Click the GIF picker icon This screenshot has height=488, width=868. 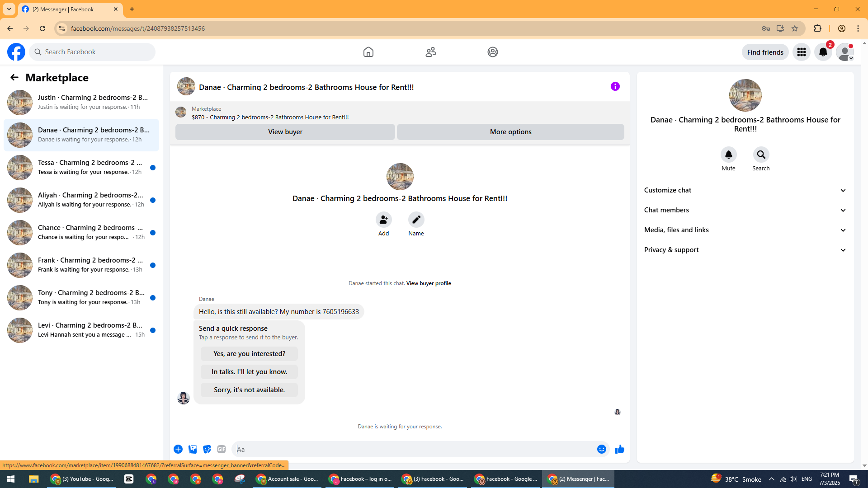pyautogui.click(x=221, y=449)
